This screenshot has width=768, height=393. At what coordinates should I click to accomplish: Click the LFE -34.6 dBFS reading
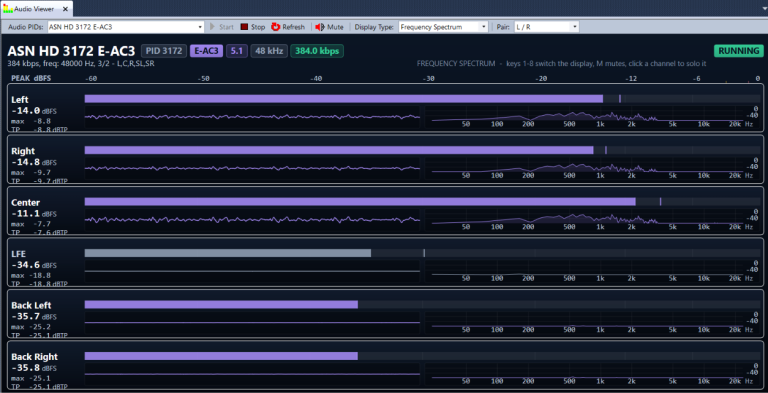point(33,266)
